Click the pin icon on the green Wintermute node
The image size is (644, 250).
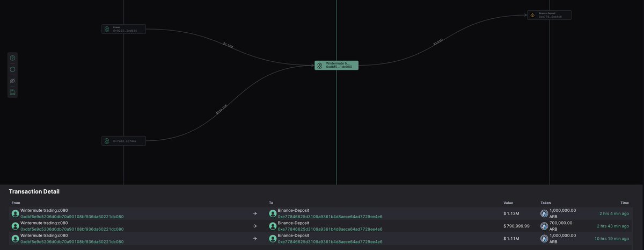(x=319, y=65)
